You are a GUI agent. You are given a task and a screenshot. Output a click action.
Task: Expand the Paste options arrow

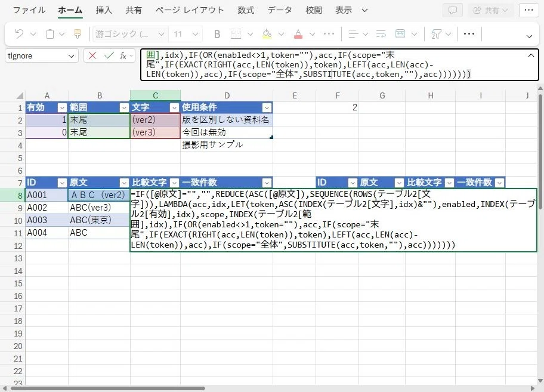point(62,34)
